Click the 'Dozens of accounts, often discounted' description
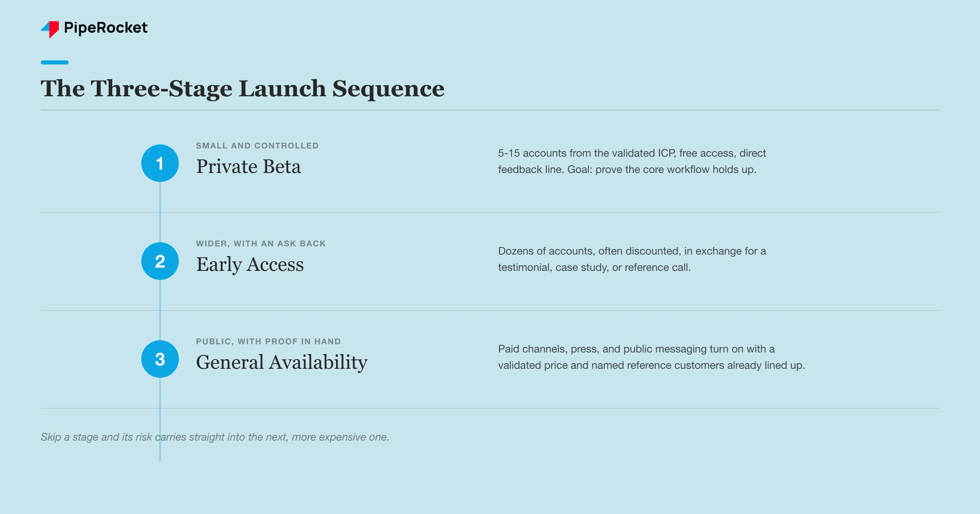The width and height of the screenshot is (980, 514). click(x=632, y=259)
